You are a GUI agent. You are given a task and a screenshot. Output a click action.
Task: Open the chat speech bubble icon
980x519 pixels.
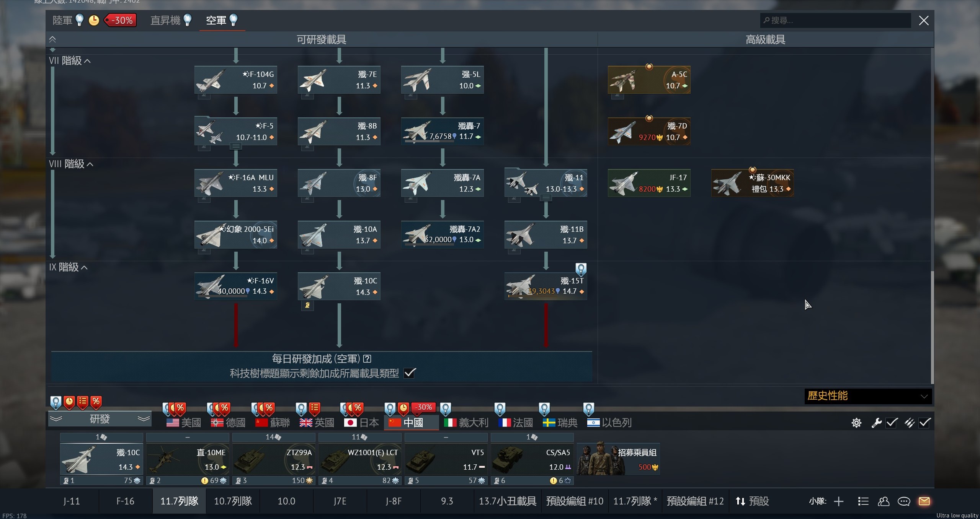[x=904, y=501]
